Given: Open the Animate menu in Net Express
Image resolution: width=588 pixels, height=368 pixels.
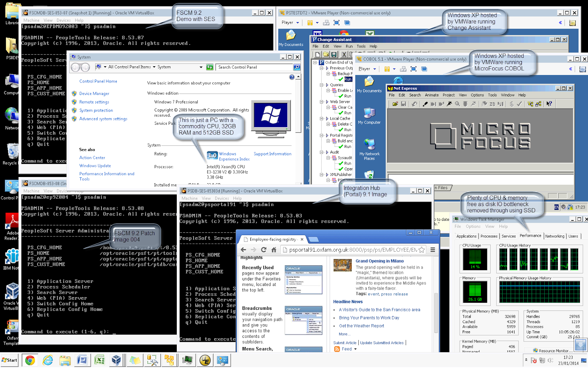Looking at the screenshot, I should click(x=432, y=95).
